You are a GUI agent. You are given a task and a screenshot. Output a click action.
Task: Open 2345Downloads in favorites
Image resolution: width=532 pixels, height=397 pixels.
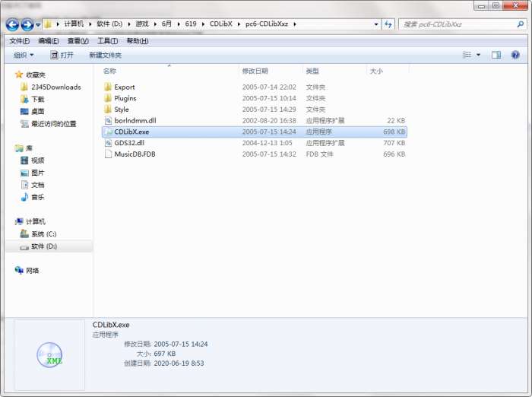(x=56, y=87)
